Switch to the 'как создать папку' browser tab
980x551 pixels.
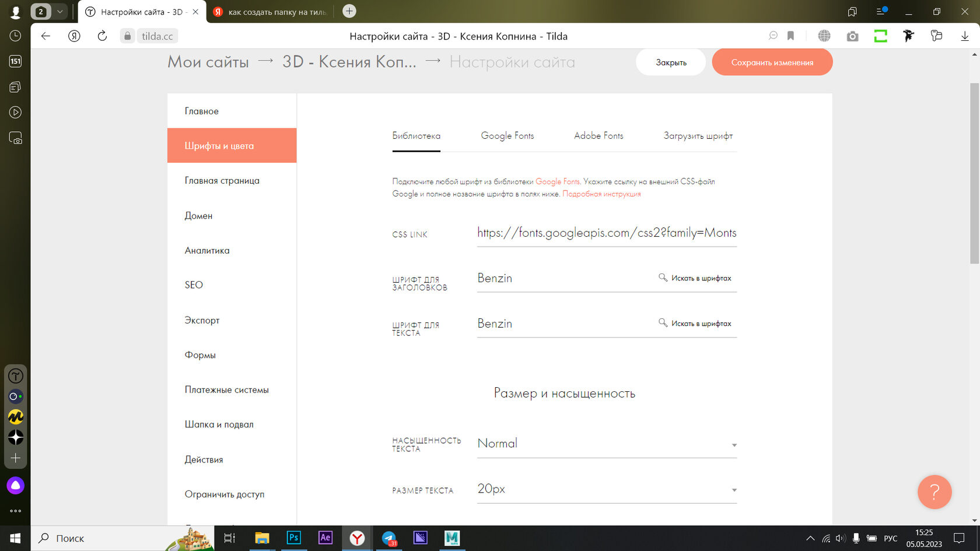coord(270,12)
